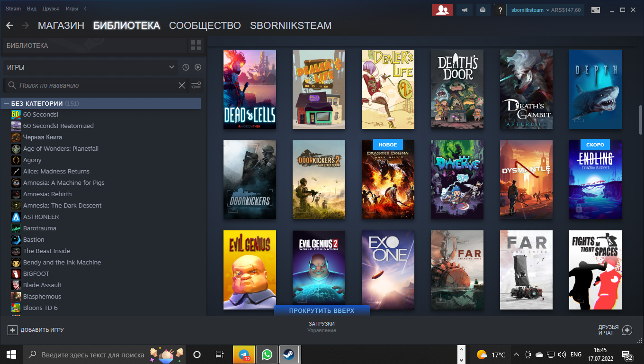Select The Beast Inside in list

point(46,251)
